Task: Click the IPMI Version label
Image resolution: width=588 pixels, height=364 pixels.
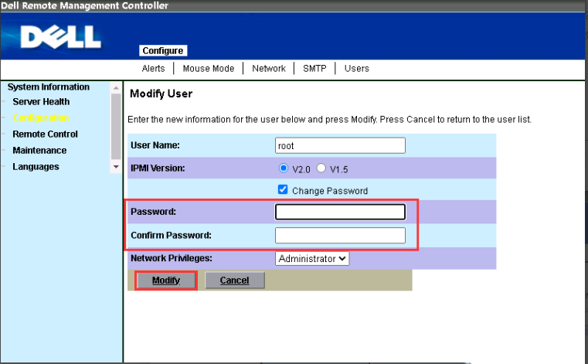Action: [x=158, y=168]
